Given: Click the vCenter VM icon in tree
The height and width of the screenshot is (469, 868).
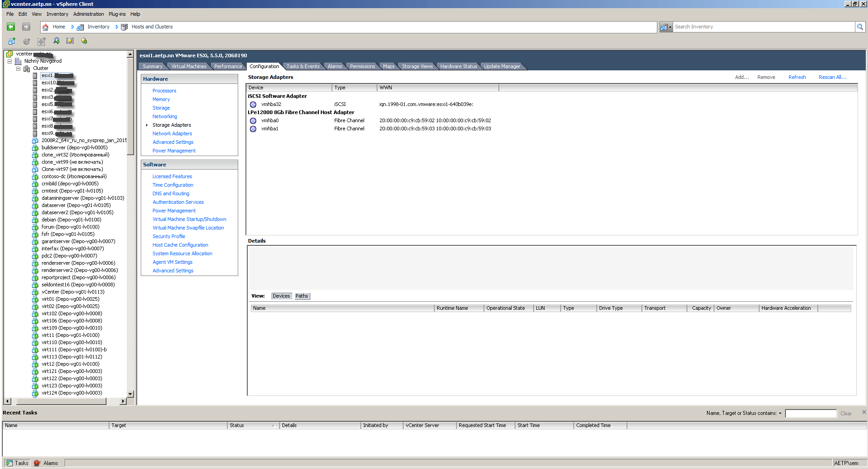Looking at the screenshot, I should pyautogui.click(x=35, y=292).
